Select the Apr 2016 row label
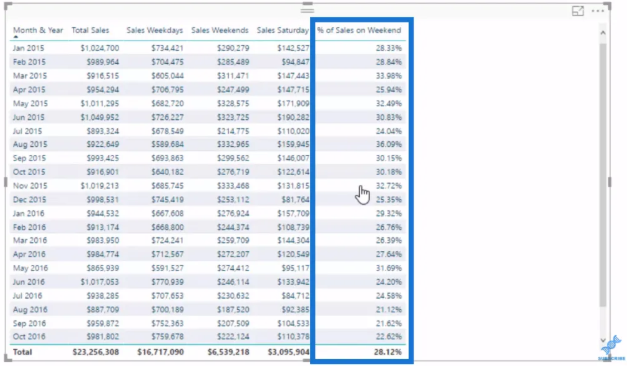 29,254
